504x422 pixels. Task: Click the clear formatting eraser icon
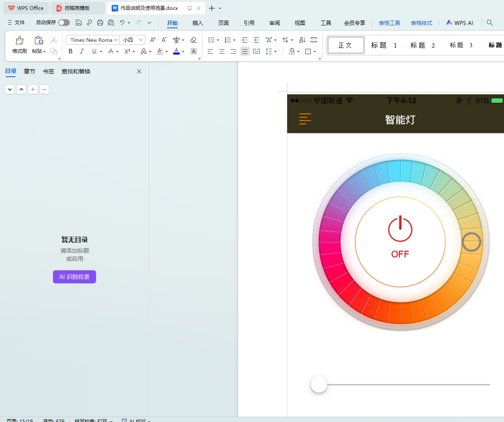194,40
